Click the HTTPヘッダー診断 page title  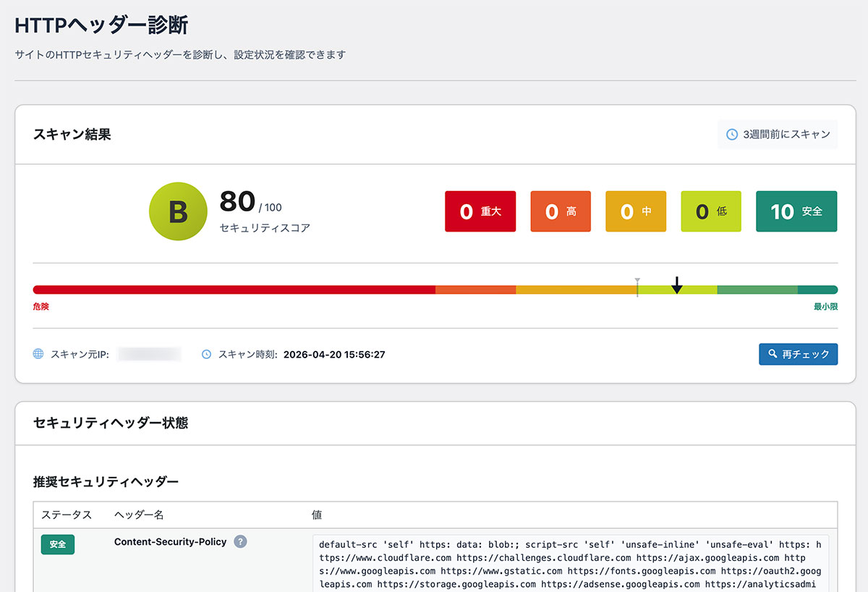coord(101,25)
